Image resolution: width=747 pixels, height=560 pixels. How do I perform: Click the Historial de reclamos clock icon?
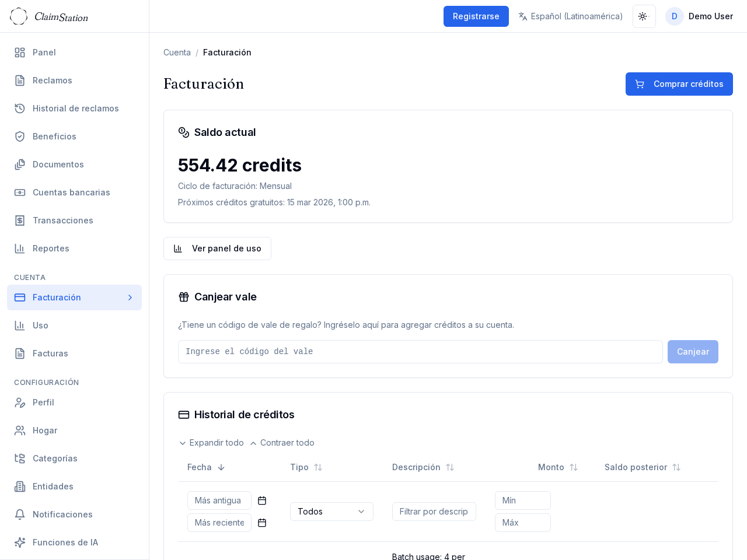[x=20, y=108]
